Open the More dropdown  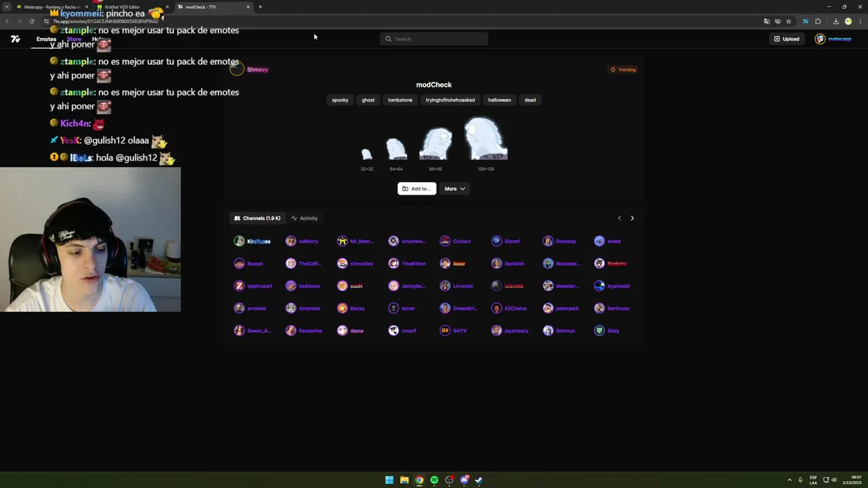455,188
